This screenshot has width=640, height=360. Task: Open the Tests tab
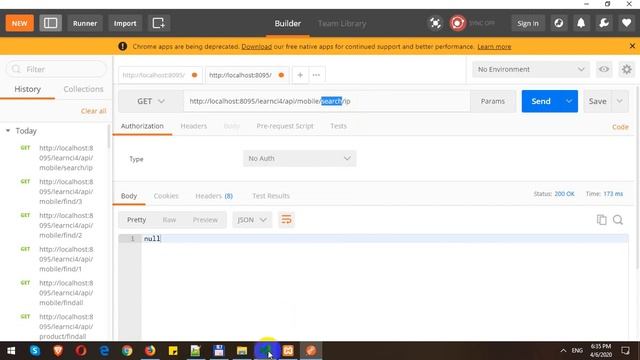338,126
